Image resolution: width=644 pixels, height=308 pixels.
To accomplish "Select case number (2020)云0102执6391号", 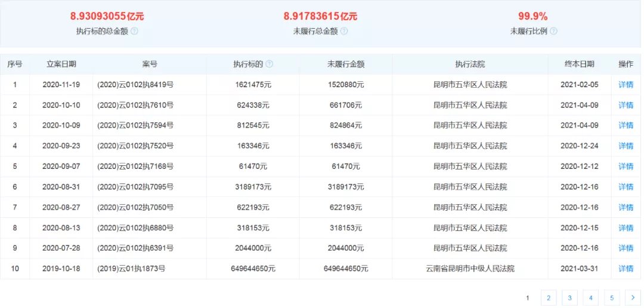I will click(x=135, y=248).
